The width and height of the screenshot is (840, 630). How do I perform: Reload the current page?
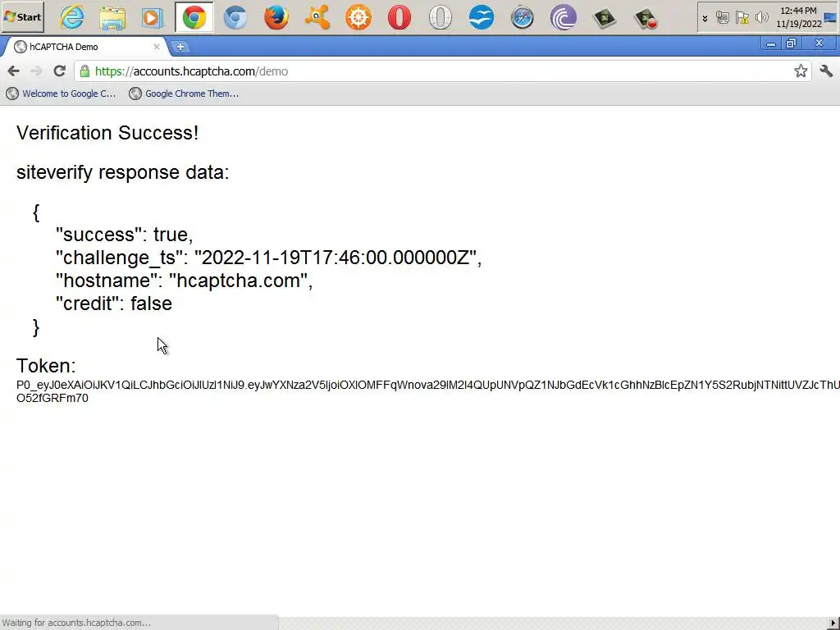click(59, 71)
